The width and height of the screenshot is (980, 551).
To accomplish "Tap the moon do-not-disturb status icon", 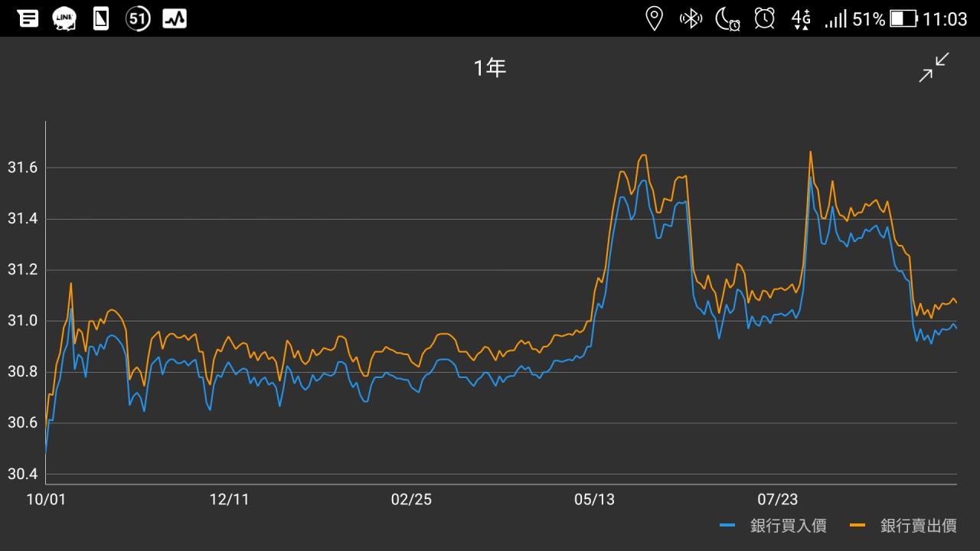I will click(x=727, y=18).
